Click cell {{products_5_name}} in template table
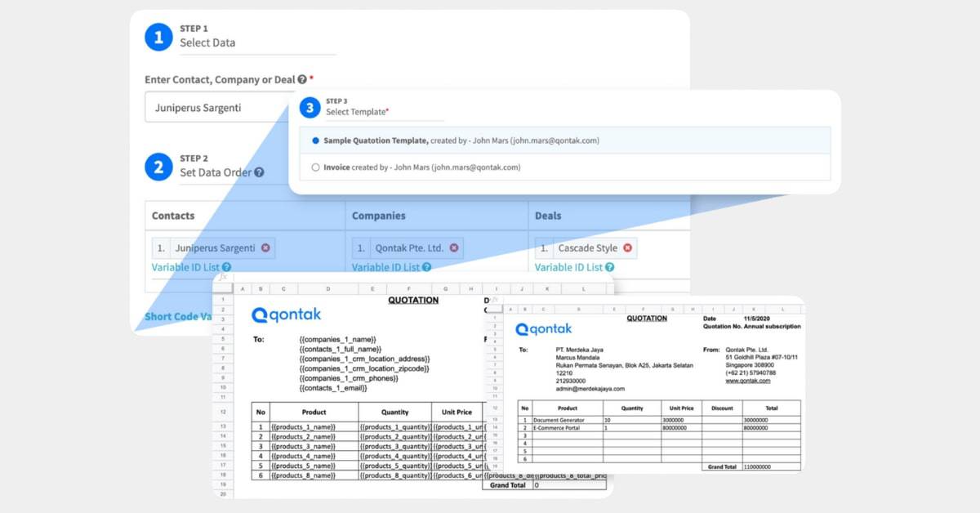The image size is (980, 513). 314,466
